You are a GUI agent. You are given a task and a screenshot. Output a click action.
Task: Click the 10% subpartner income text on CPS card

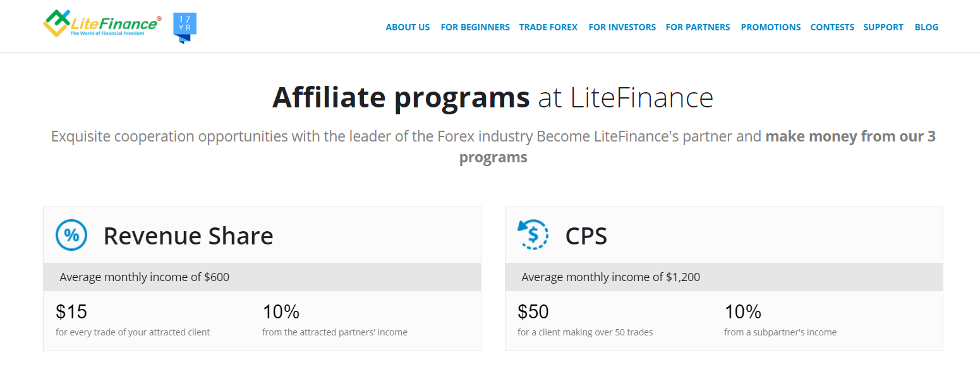[x=742, y=311]
